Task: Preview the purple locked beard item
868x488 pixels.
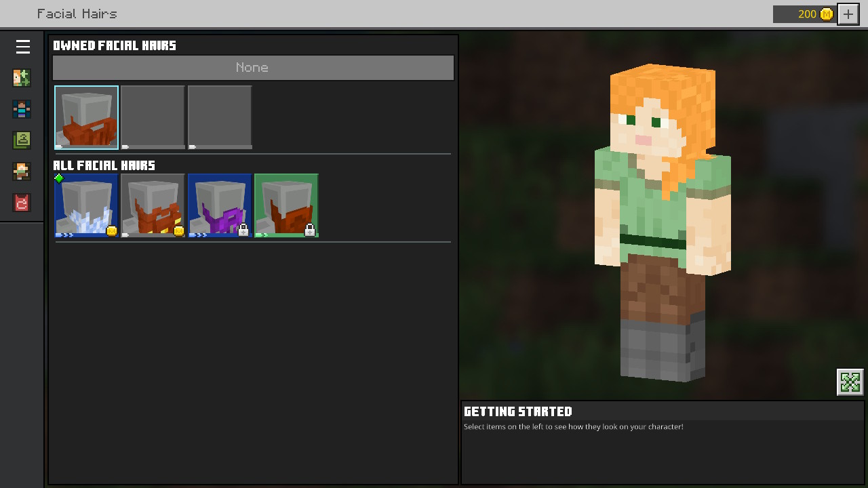Action: coord(220,205)
